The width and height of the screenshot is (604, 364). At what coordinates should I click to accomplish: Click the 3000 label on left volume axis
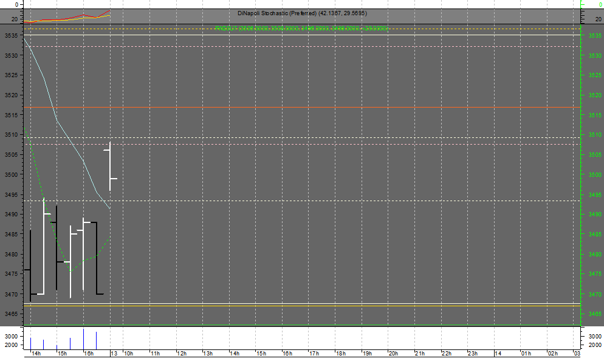point(11,337)
